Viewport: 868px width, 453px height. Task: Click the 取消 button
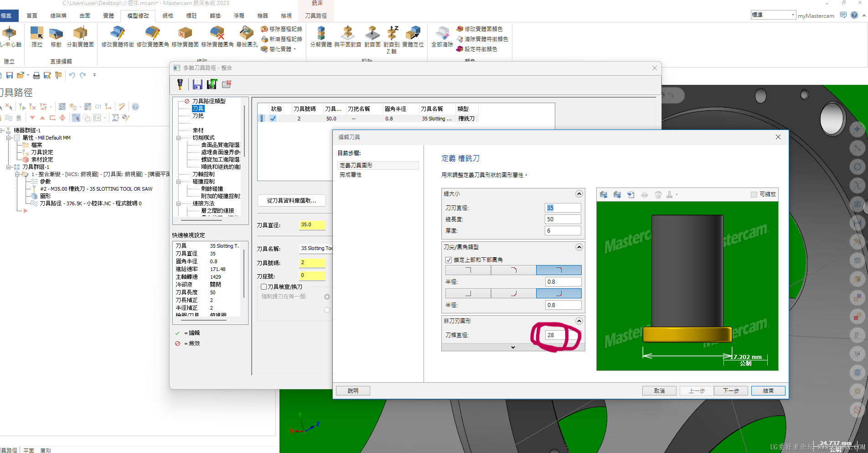coord(659,391)
